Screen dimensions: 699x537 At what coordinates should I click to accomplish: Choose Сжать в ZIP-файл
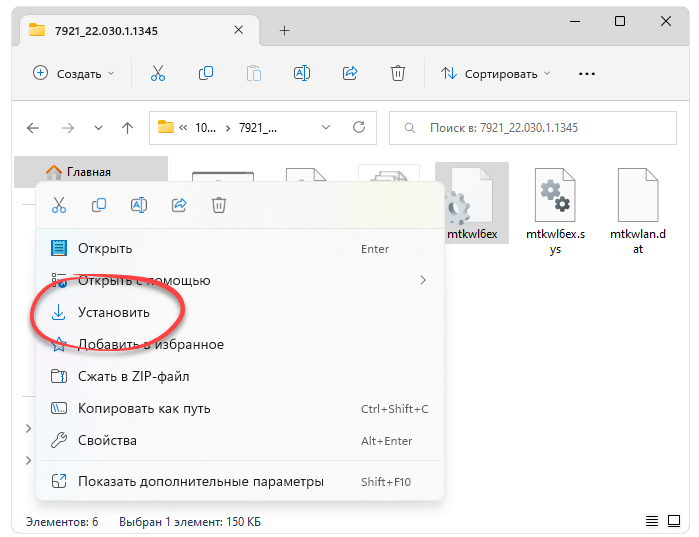coord(240,377)
